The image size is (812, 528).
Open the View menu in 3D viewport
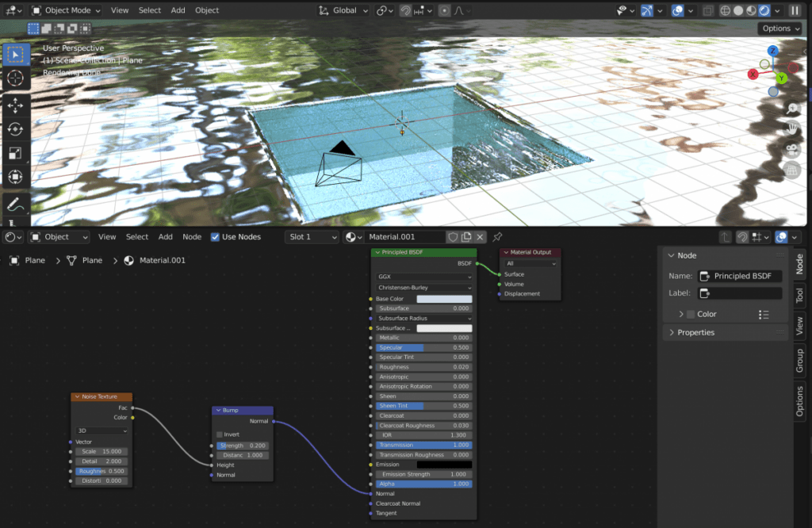click(x=120, y=10)
